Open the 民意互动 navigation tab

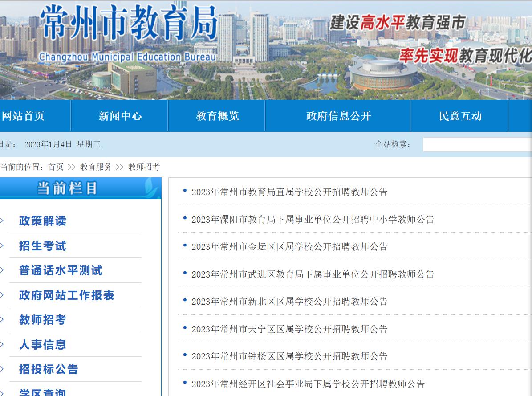point(460,116)
